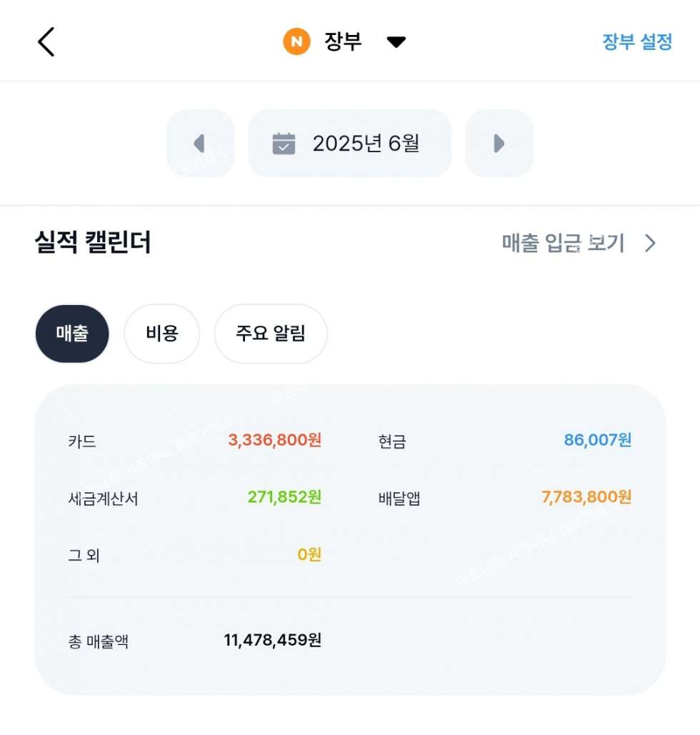700x735 pixels.
Task: Open the 2025년 6월 date picker
Action: click(365, 144)
